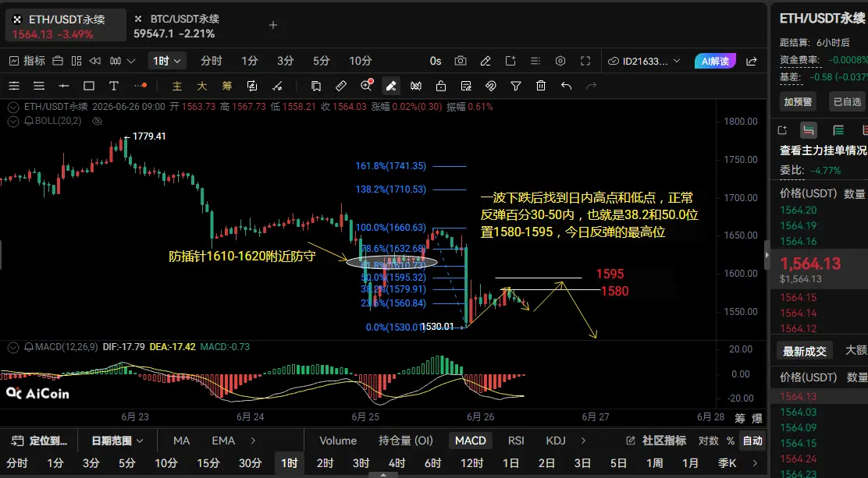Open the 指标 indicators panel

[27, 61]
